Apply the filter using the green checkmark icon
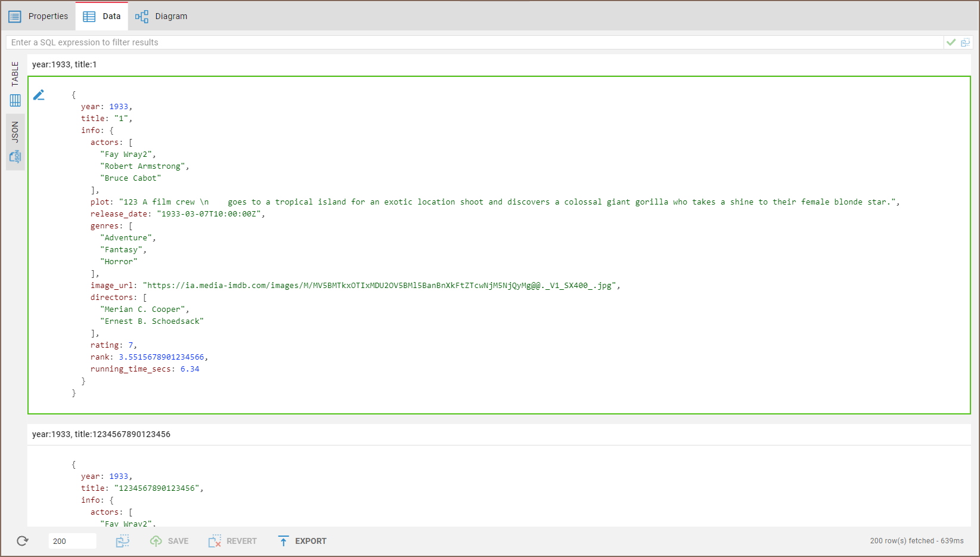This screenshot has height=557, width=980. click(x=951, y=42)
